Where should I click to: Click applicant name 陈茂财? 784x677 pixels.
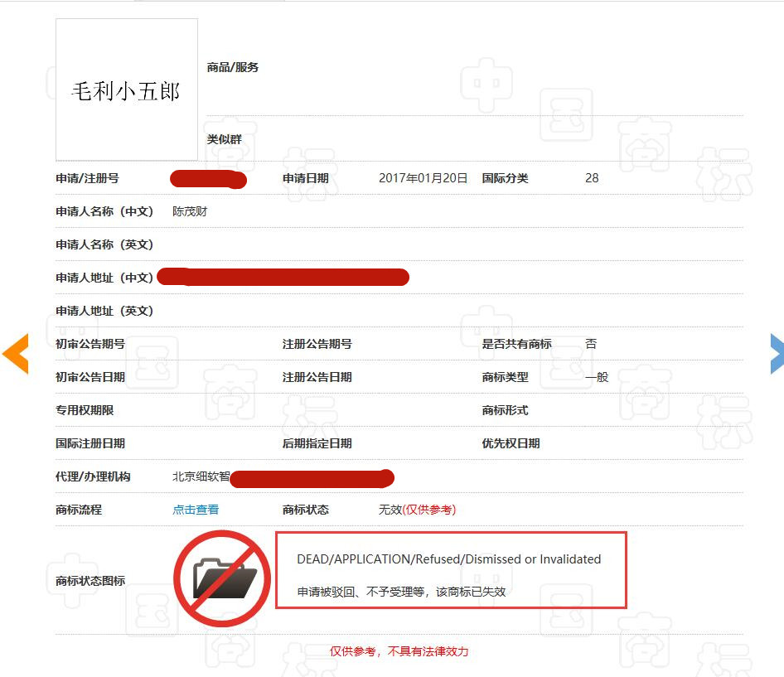pyautogui.click(x=190, y=211)
